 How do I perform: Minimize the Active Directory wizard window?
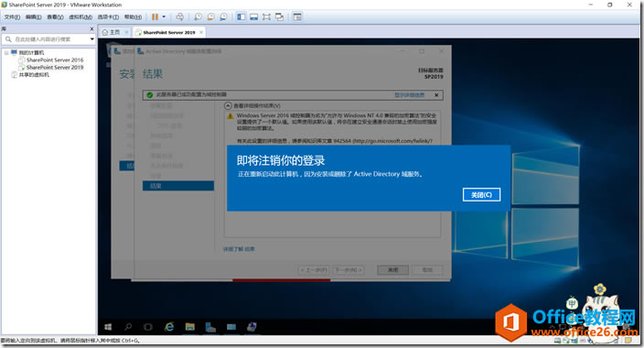point(402,51)
